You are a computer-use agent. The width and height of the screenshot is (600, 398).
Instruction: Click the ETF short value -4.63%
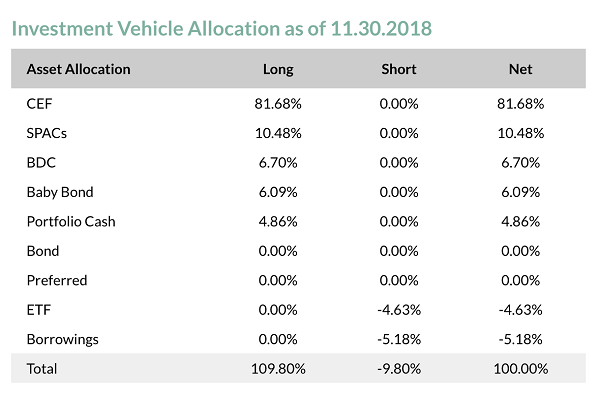(x=399, y=310)
